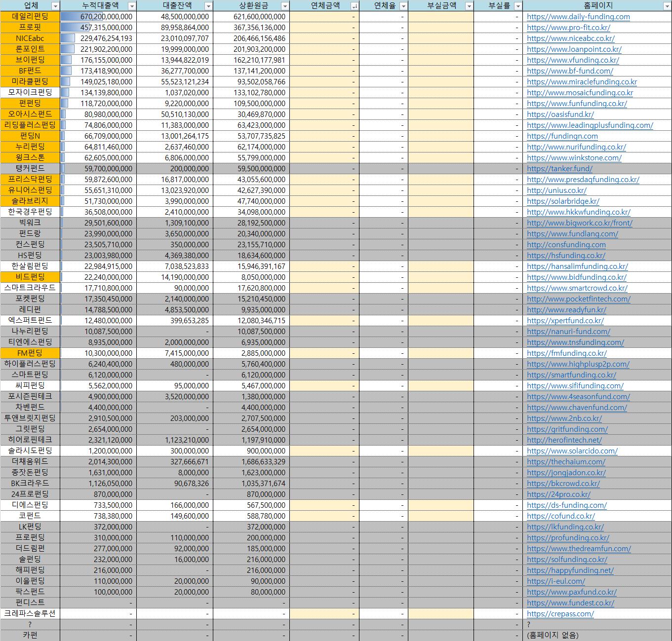This screenshot has width=672, height=641.
Task: Follow the solarcido.com link
Action: coord(572,451)
